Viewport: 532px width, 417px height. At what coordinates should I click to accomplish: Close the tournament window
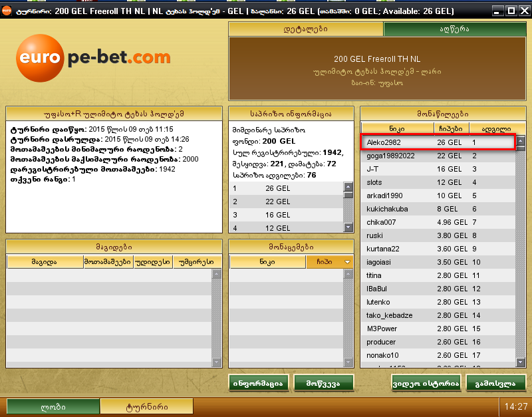point(525,11)
